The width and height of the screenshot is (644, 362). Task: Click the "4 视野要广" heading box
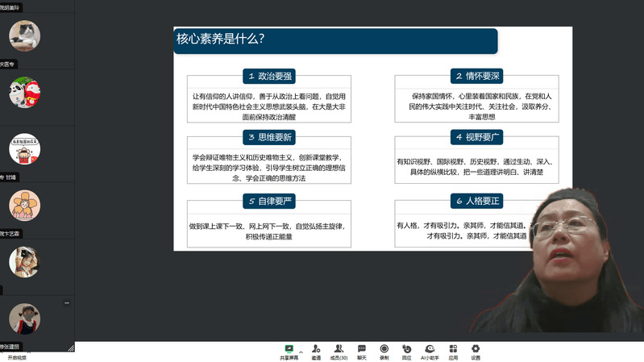(480, 137)
